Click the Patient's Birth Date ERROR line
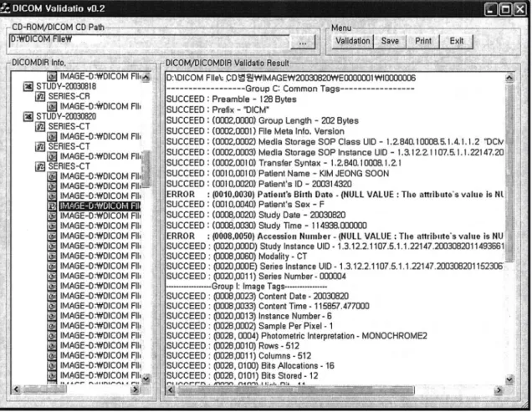 (335, 195)
